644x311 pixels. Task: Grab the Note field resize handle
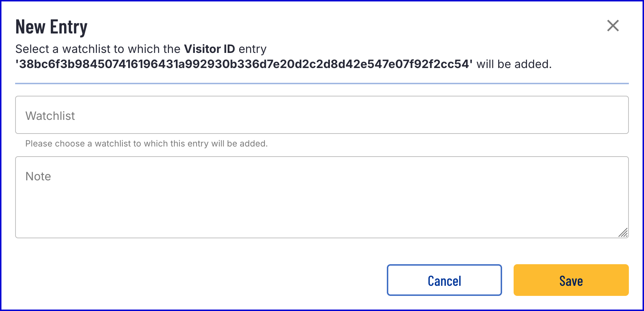click(x=623, y=233)
